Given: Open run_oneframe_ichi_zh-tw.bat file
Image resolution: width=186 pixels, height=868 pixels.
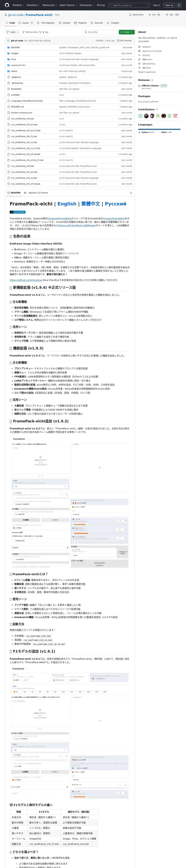Looking at the screenshot, I should 26,184.
